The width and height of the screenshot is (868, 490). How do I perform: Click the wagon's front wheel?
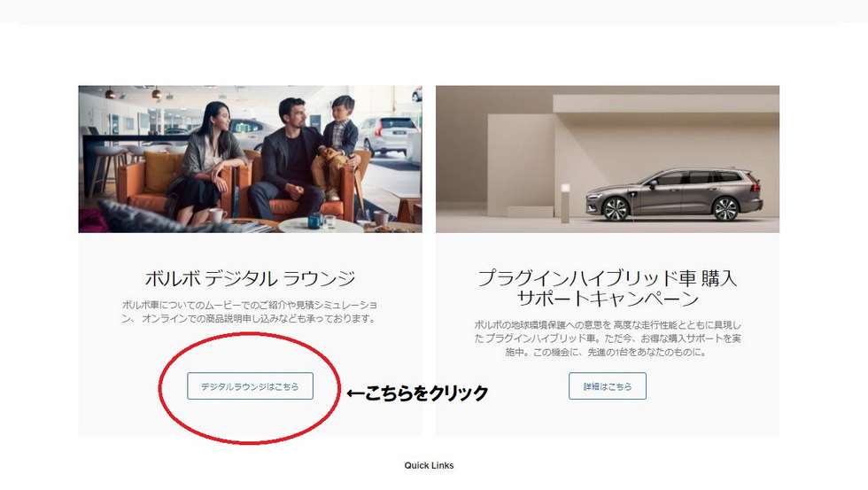(616, 210)
